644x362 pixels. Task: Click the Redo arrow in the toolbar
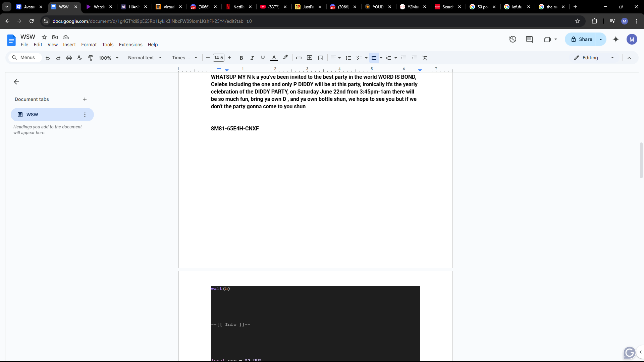click(58, 58)
